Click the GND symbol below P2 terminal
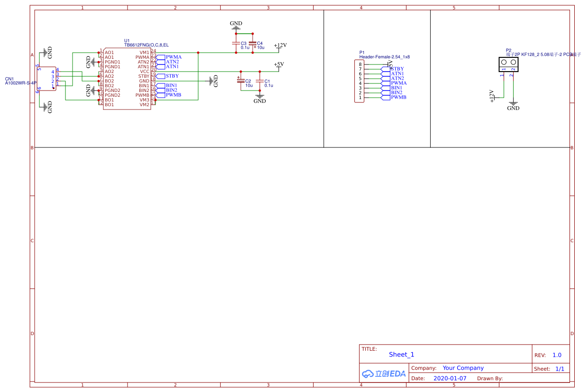 (513, 105)
